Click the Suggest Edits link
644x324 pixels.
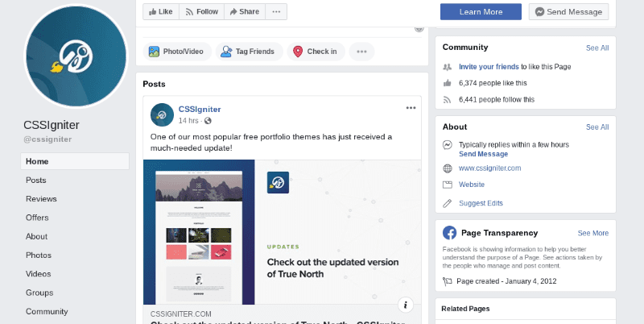[481, 203]
